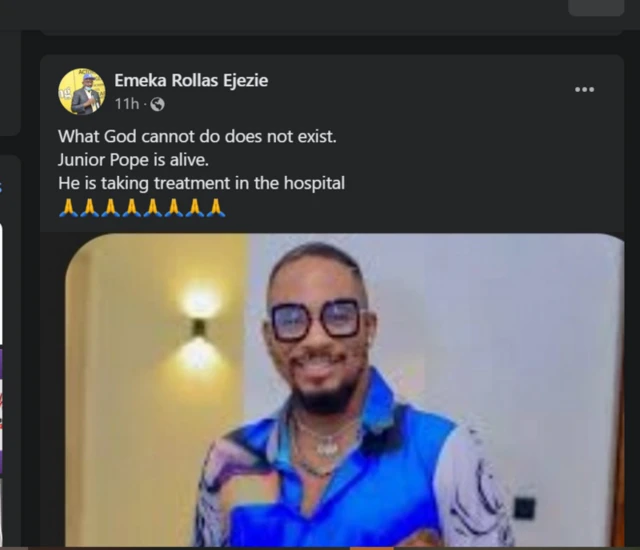Viewport: 640px width, 550px height.
Task: Click the dark left sidebar panel
Action: pos(10,80)
